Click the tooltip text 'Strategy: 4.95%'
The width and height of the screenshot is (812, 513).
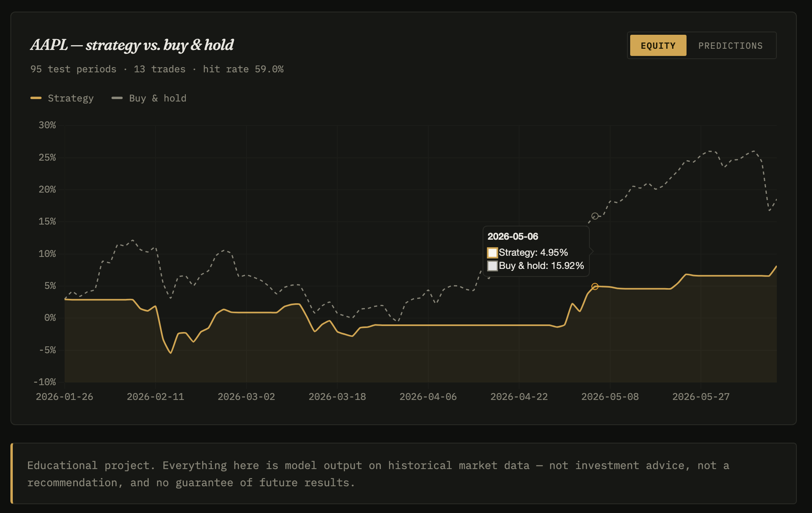(533, 253)
